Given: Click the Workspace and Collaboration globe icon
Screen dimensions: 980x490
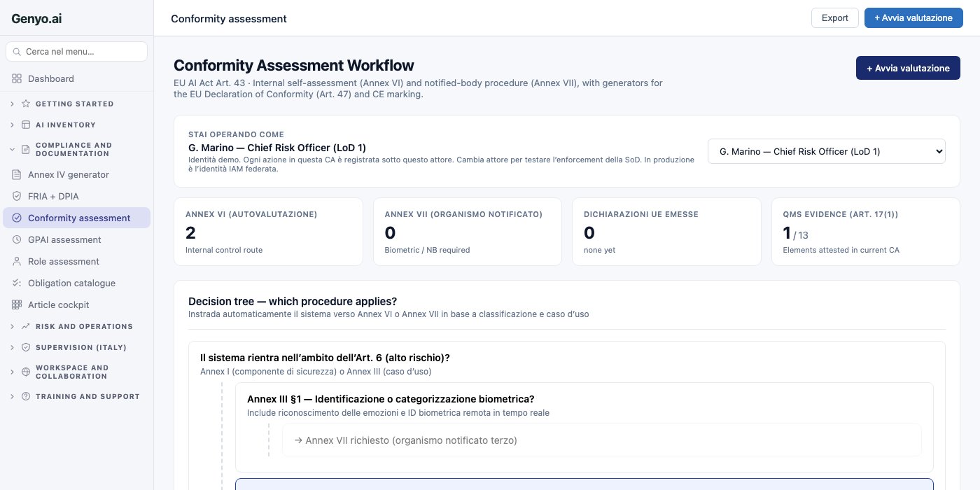Looking at the screenshot, I should [26, 372].
